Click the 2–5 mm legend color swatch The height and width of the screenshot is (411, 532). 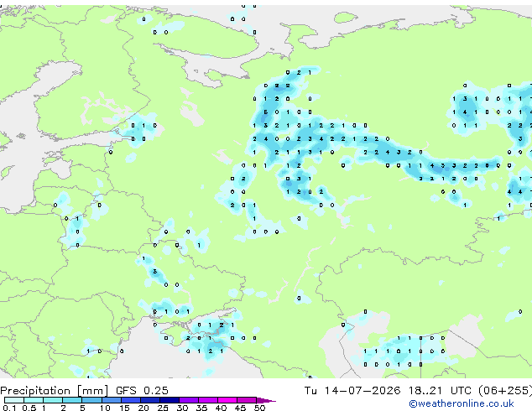pos(72,400)
